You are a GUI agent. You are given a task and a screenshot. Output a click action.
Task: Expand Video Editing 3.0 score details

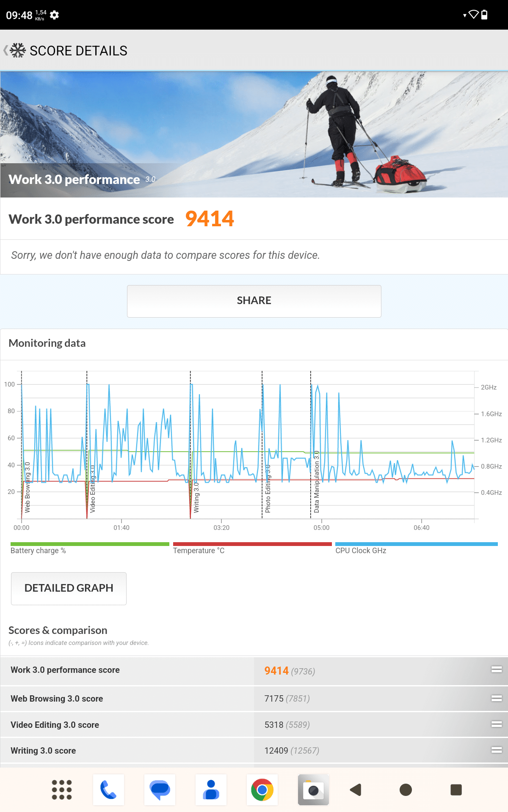click(496, 724)
